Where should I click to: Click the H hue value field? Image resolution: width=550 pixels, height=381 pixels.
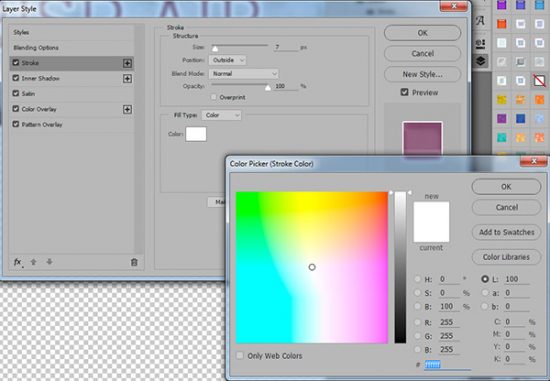449,279
